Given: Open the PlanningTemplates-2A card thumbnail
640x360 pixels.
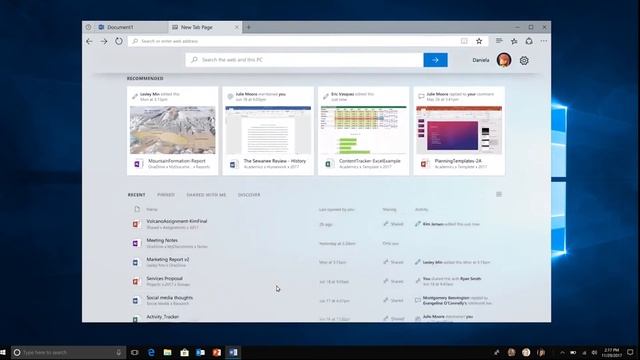Looking at the screenshot, I should 459,130.
